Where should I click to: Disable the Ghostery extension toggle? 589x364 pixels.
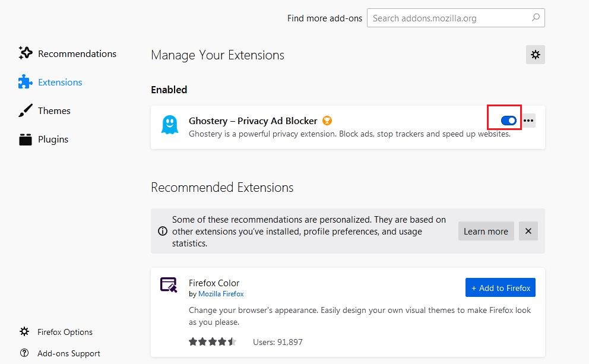point(509,121)
